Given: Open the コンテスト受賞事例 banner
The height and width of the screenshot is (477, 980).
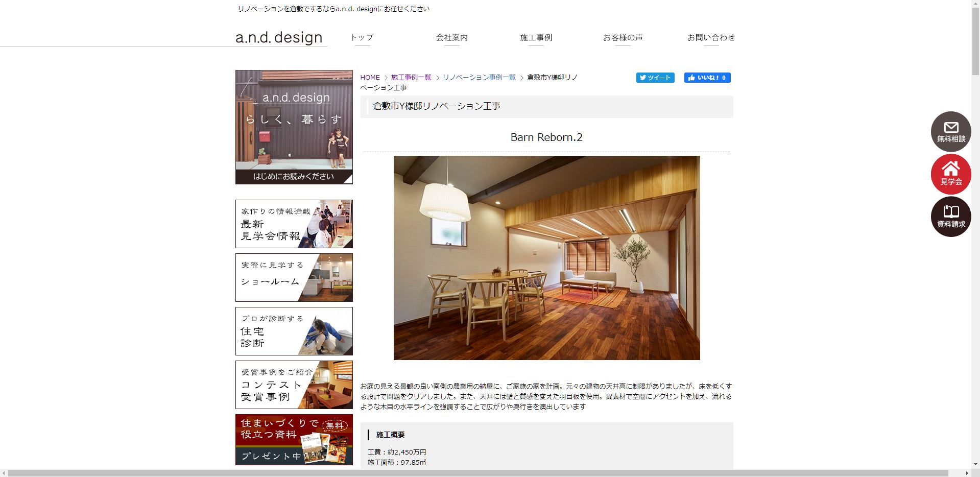Looking at the screenshot, I should tap(294, 385).
